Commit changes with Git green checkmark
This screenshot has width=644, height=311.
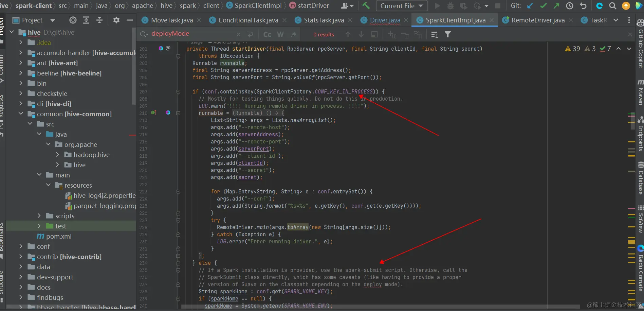click(x=544, y=6)
